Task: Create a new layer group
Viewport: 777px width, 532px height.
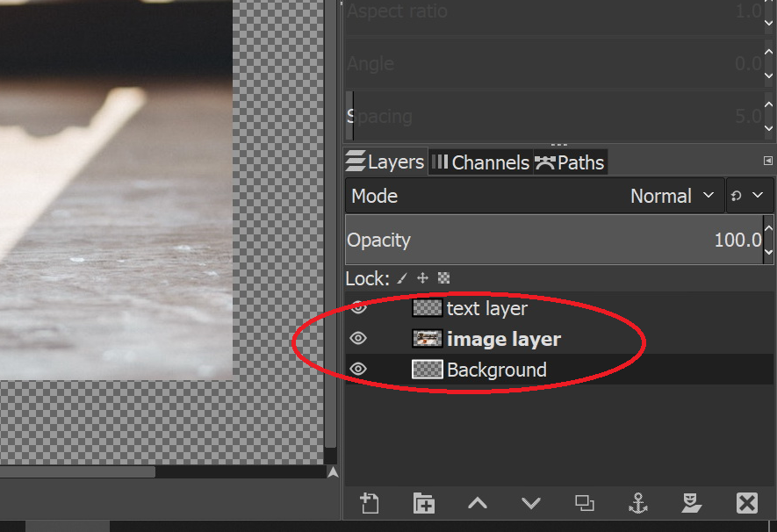Action: coord(424,503)
